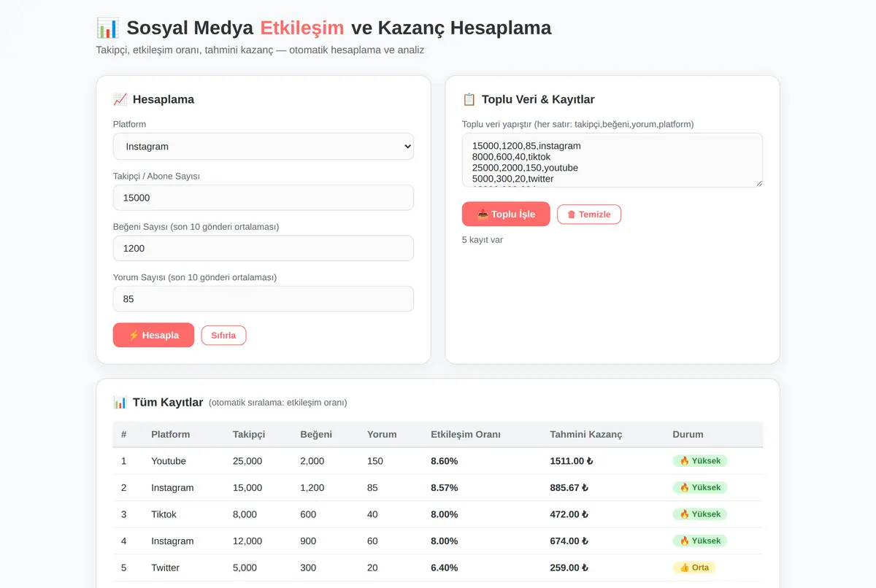
Task: Click the bar chart icon beside Tüm Kayıtlar
Action: [120, 402]
